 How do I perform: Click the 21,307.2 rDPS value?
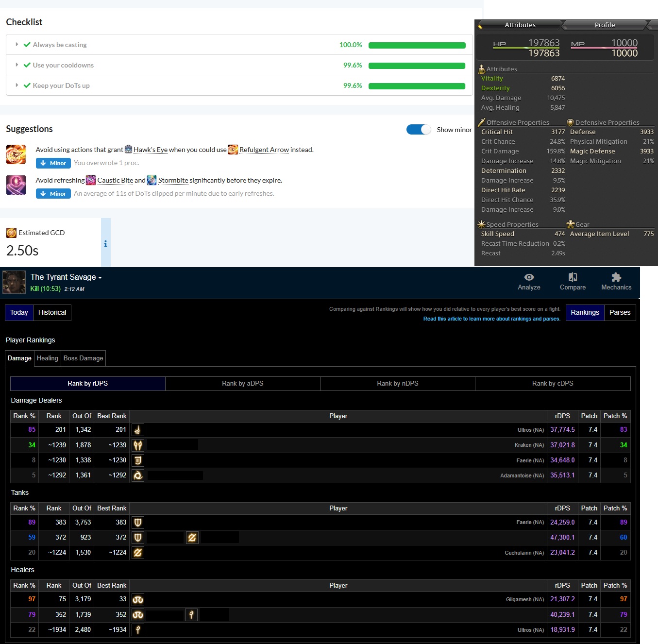click(562, 599)
